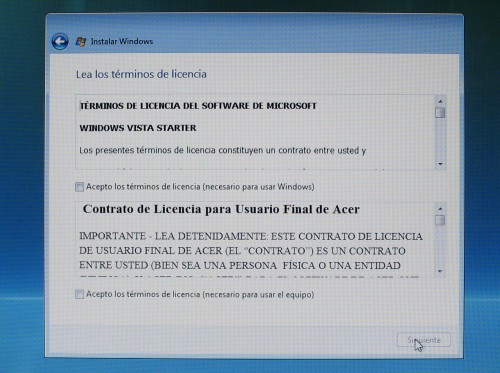The width and height of the screenshot is (500, 373).
Task: Click the 'Instalar Windows' title text
Action: [x=122, y=41]
